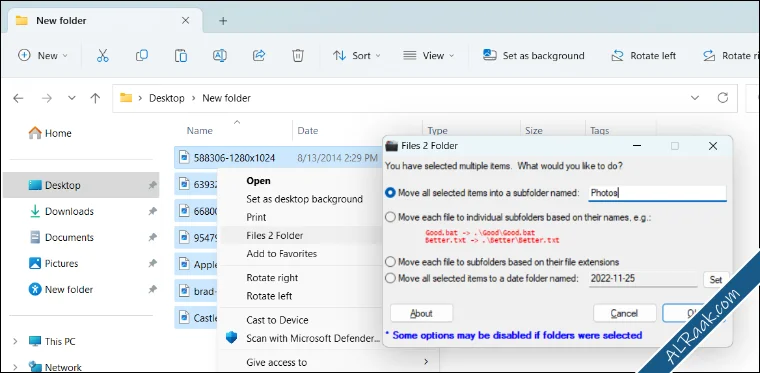Viewport: 760px width, 373px height.
Task: Click the Documents icon in sidebar
Action: click(35, 237)
